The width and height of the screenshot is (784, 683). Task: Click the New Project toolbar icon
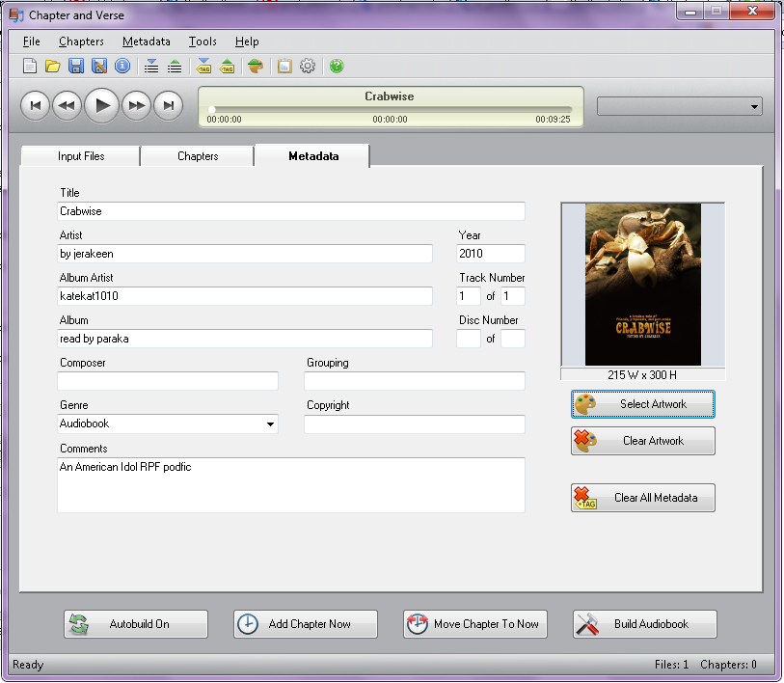point(30,67)
